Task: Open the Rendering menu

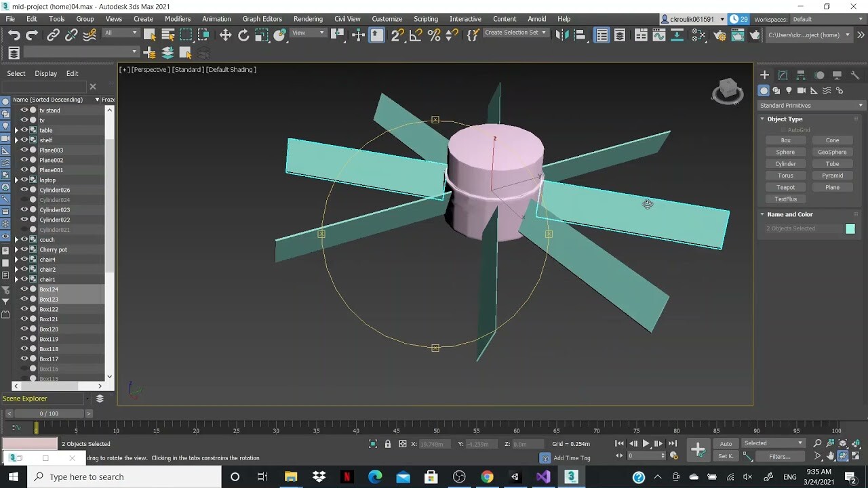Action: pos(308,18)
